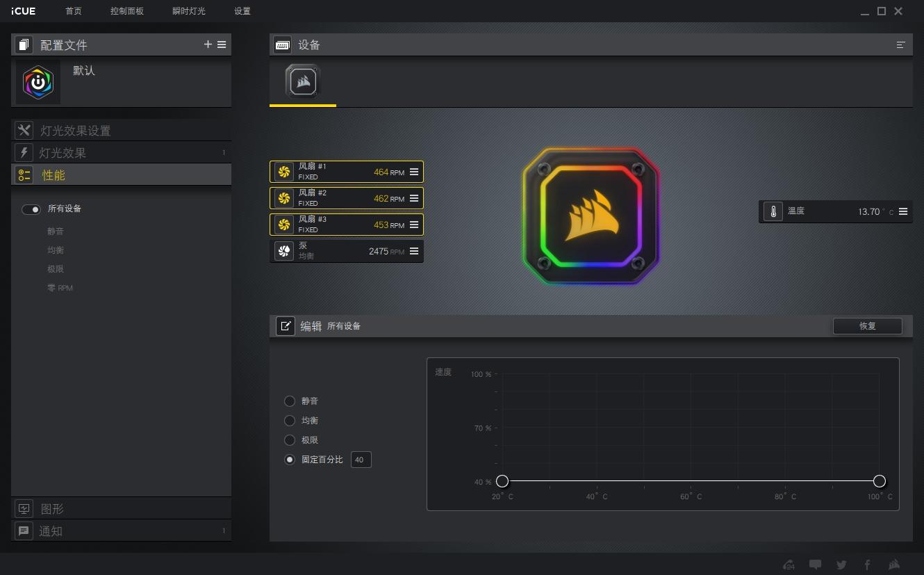Click the 泵 pump icon
The image size is (924, 575).
[x=283, y=251]
